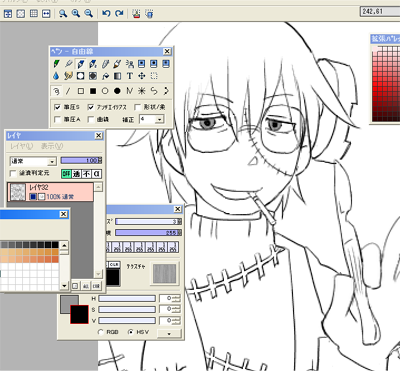Click the 透 layer transparency button
This screenshot has height=371, width=400.
(x=77, y=174)
